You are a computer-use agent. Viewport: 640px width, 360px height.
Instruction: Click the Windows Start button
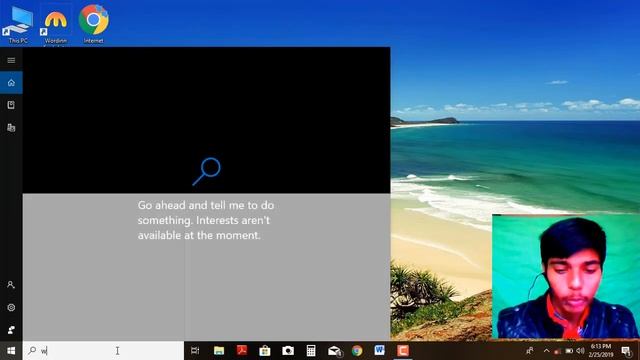point(11,351)
